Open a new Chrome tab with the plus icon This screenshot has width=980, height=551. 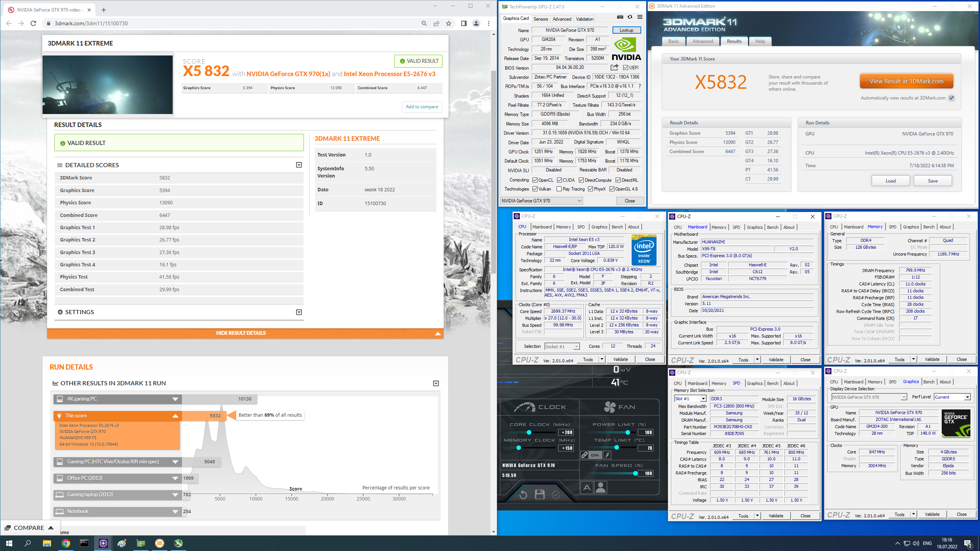point(103,10)
